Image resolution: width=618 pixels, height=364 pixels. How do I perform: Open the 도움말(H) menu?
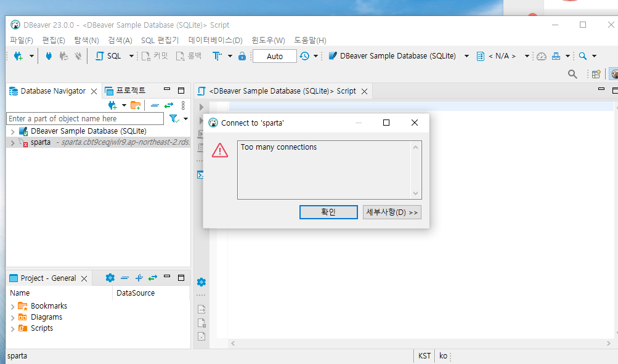310,40
